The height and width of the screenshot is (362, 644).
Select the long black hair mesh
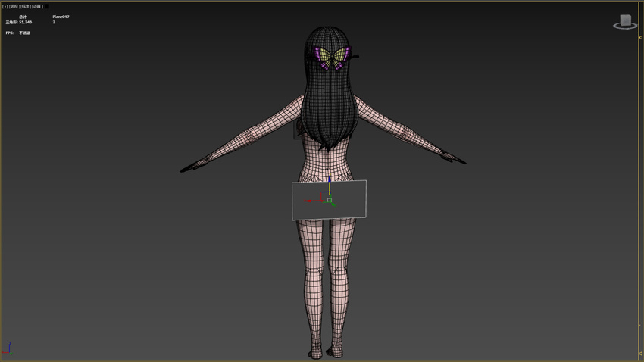(330, 98)
